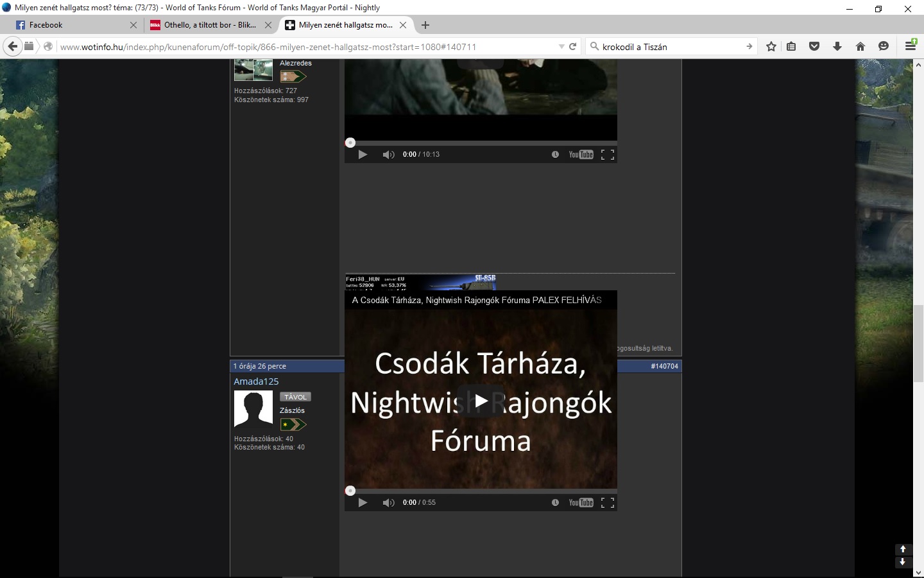Click the TÁVOL status badge
This screenshot has width=924, height=578.
point(295,397)
